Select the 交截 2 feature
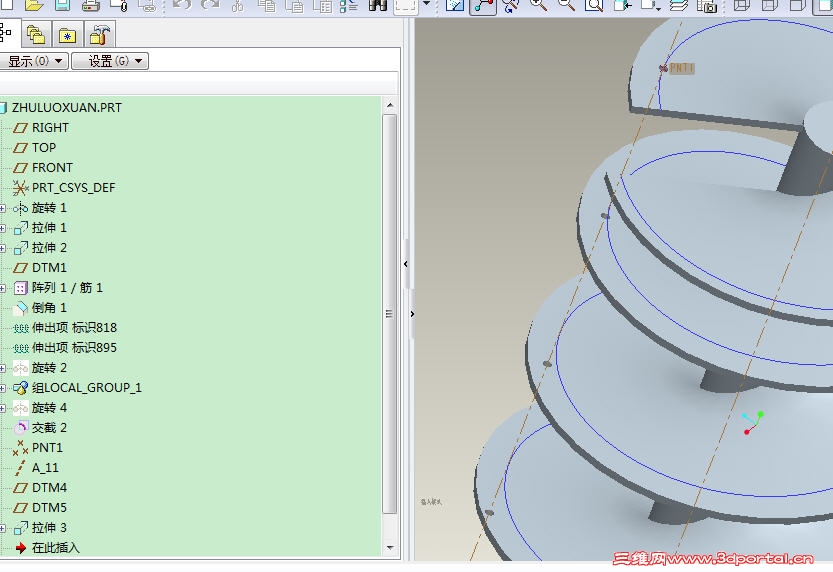 pyautogui.click(x=49, y=428)
